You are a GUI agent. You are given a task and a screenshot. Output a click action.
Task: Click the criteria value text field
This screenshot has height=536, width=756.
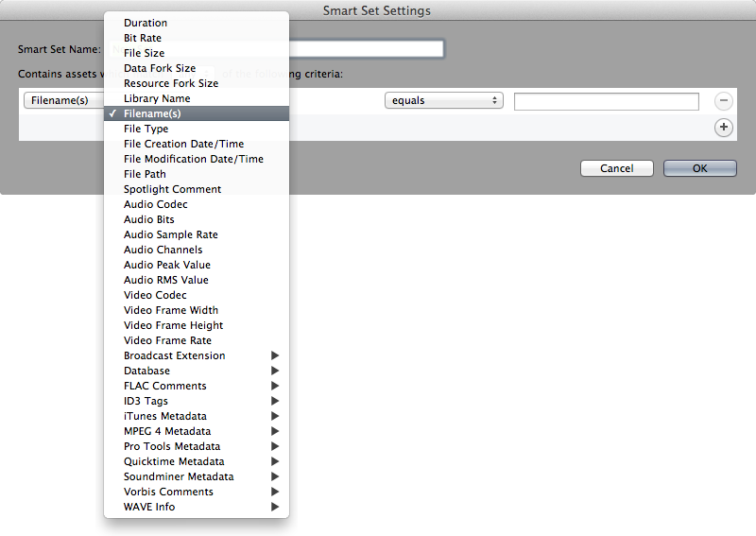point(606,101)
